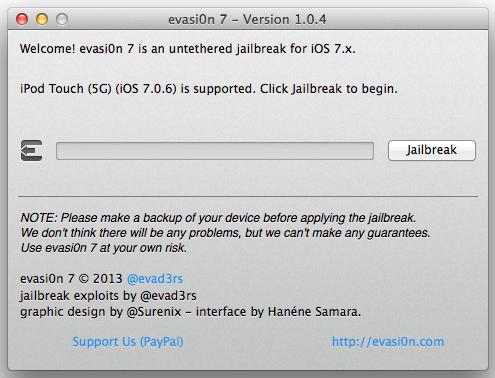Viewport: 495px width, 378px height.
Task: Click the window title evasi0n 7 – Version 1.0.4
Action: point(247,19)
